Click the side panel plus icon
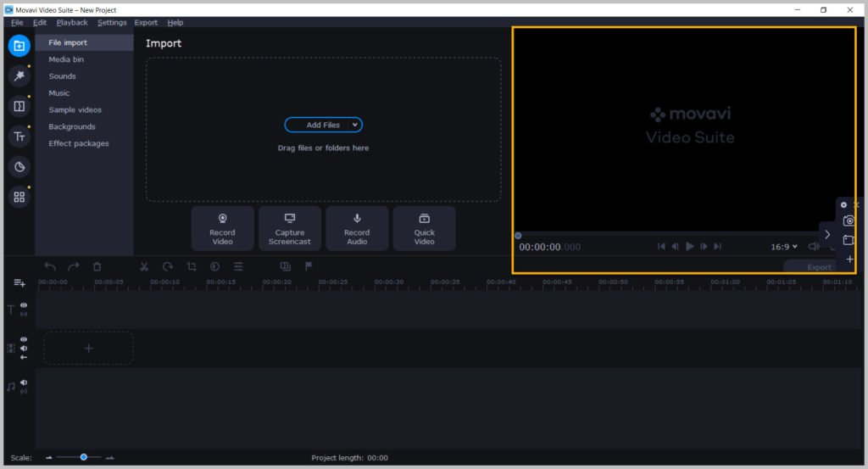The width and height of the screenshot is (868, 469). [849, 260]
